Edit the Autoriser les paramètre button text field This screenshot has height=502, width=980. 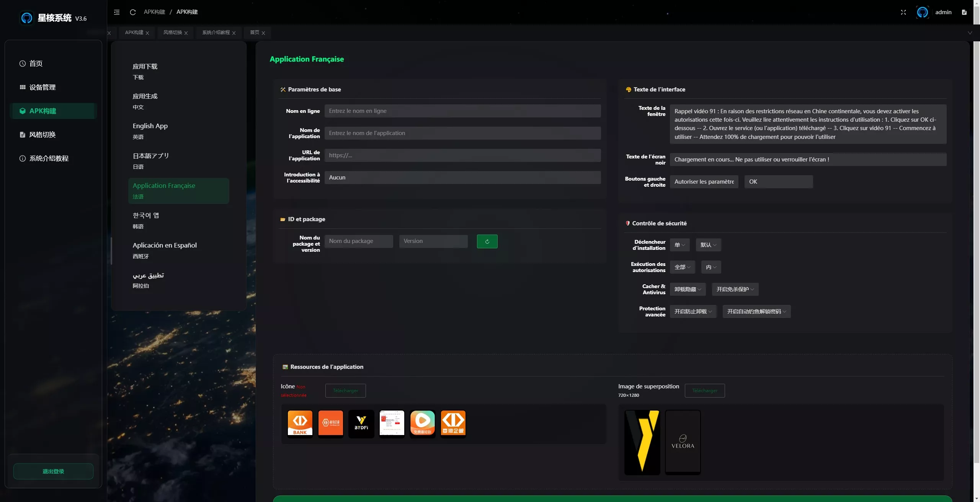point(704,182)
